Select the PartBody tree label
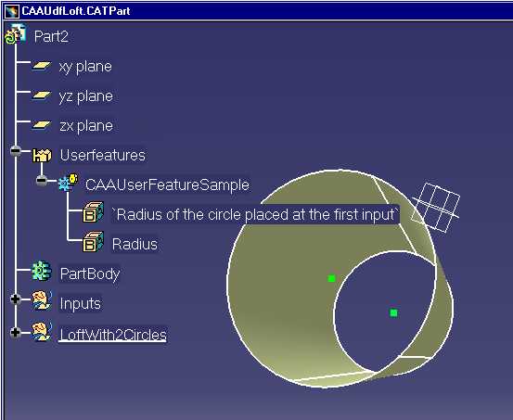The image size is (513, 420). [90, 274]
